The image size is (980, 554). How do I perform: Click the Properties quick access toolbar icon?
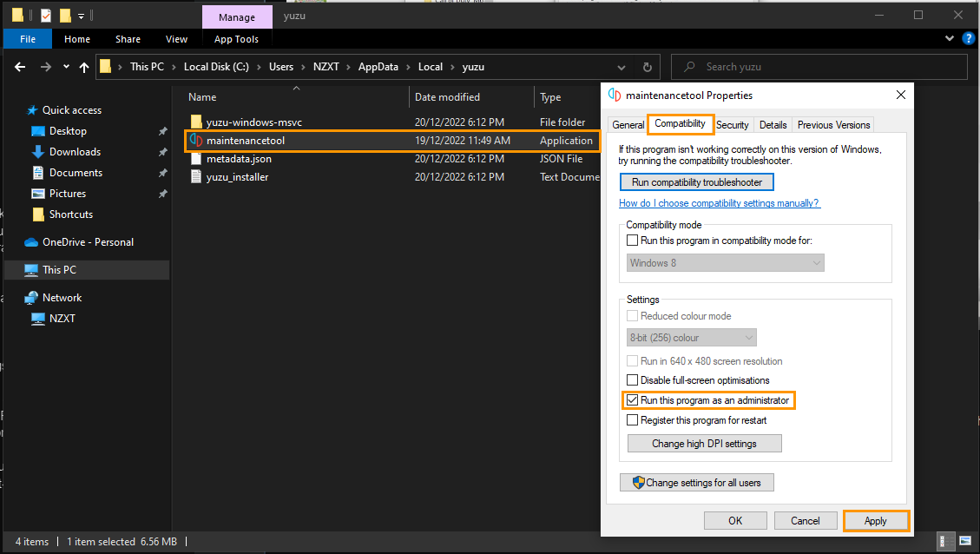(x=46, y=15)
